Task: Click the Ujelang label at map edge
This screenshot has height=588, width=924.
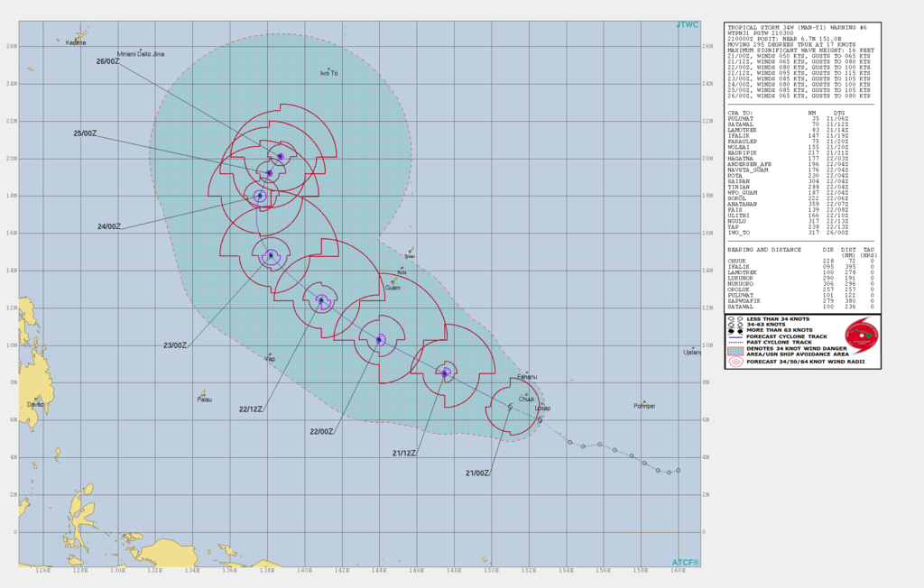Action: click(692, 353)
